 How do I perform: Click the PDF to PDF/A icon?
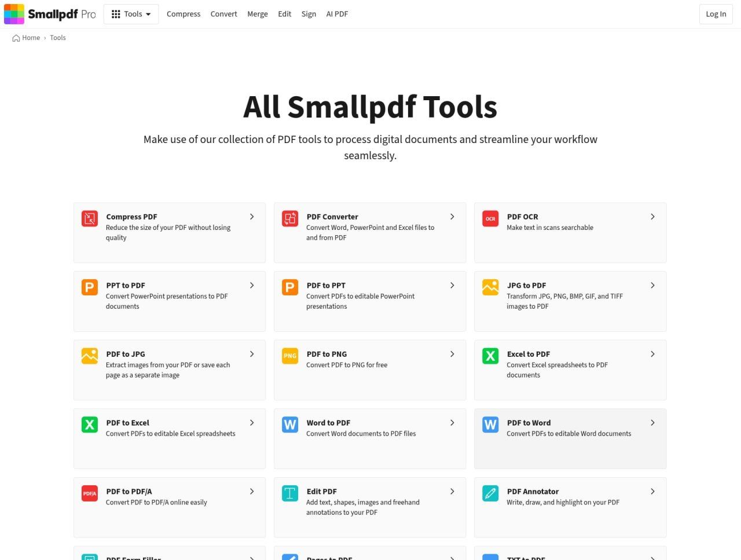90,493
